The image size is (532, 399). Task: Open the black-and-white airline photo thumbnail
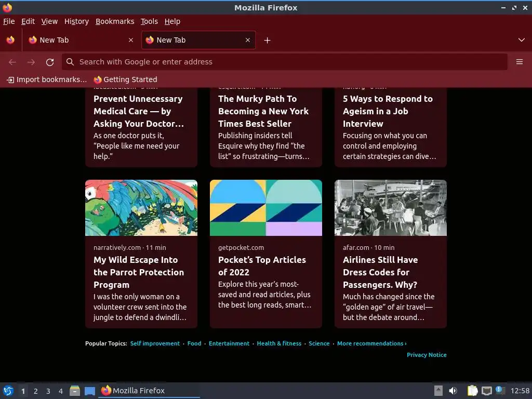(x=391, y=208)
